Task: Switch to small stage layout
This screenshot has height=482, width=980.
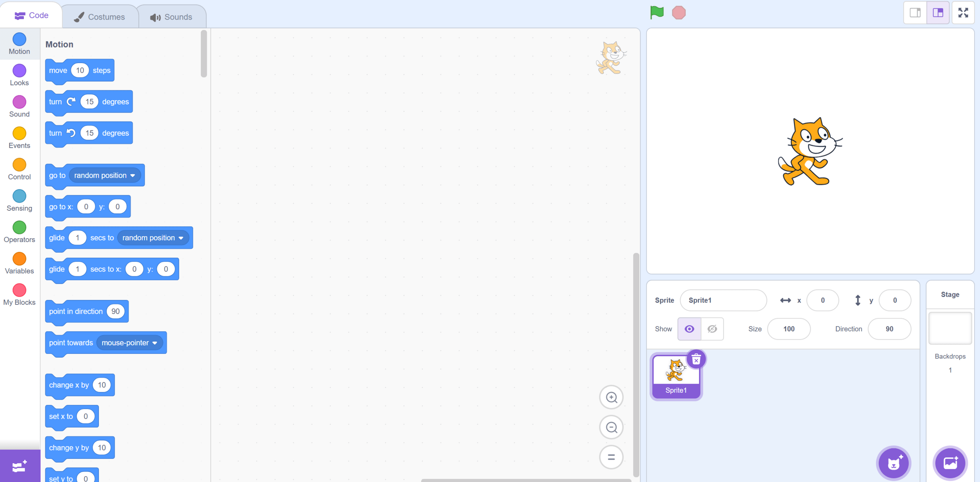Action: click(x=915, y=13)
